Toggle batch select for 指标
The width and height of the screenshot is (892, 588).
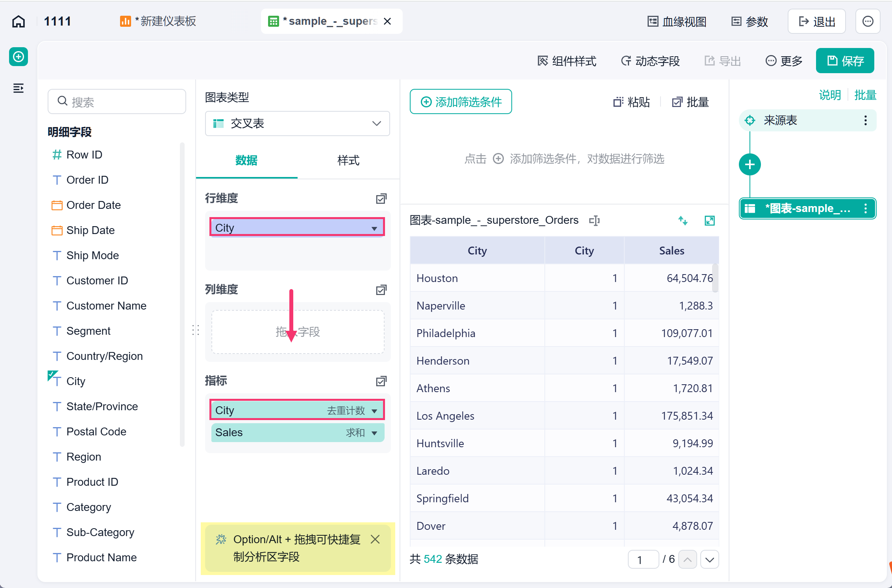381,381
